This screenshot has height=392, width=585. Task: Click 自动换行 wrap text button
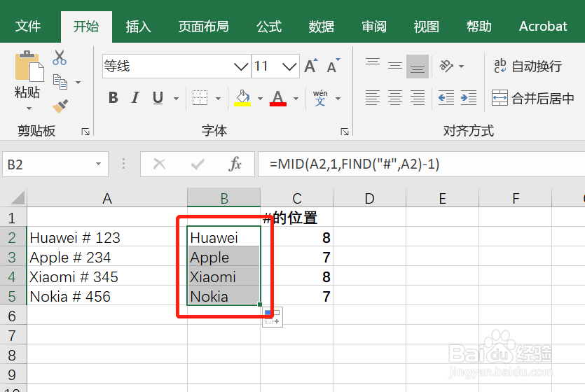pyautogui.click(x=528, y=66)
